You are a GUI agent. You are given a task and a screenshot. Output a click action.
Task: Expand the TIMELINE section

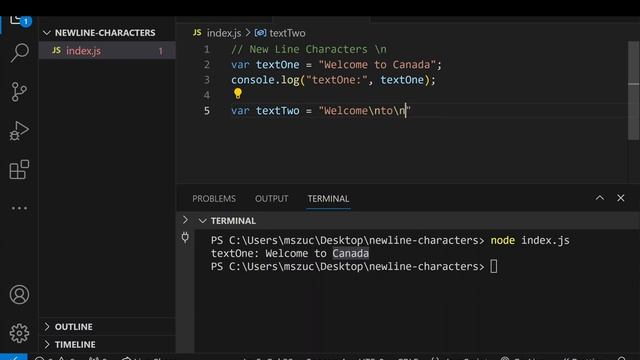(47, 344)
